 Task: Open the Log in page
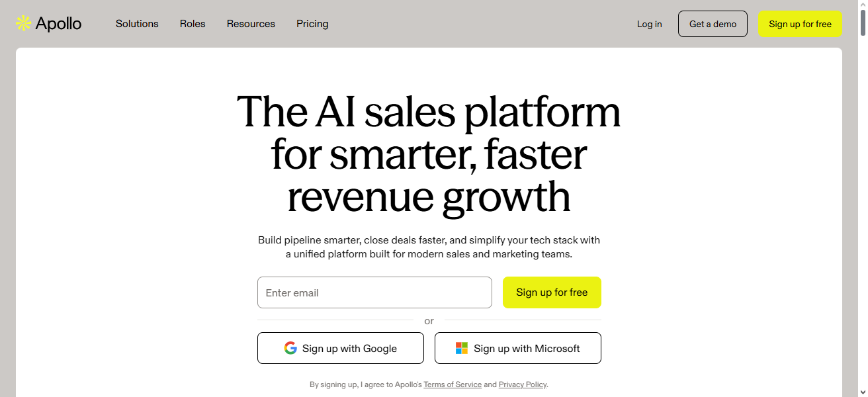pyautogui.click(x=649, y=24)
